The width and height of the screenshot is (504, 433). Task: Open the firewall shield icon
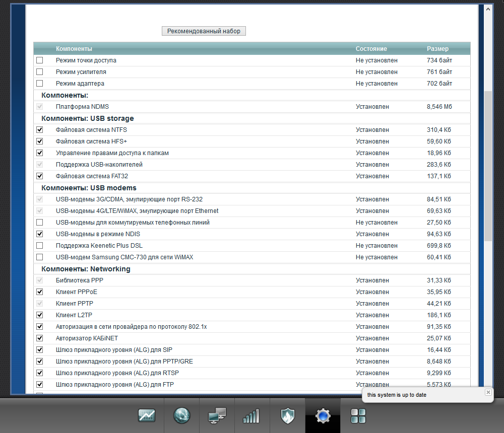coord(288,416)
